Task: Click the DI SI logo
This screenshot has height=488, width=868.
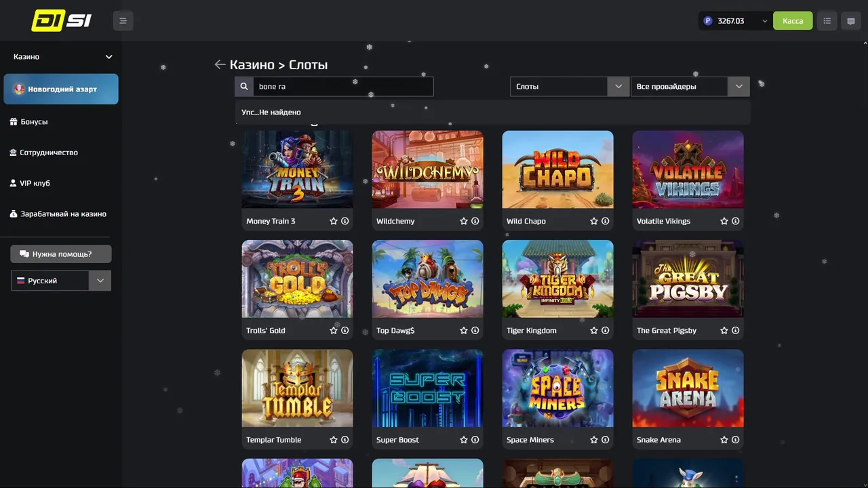Action: coord(62,21)
